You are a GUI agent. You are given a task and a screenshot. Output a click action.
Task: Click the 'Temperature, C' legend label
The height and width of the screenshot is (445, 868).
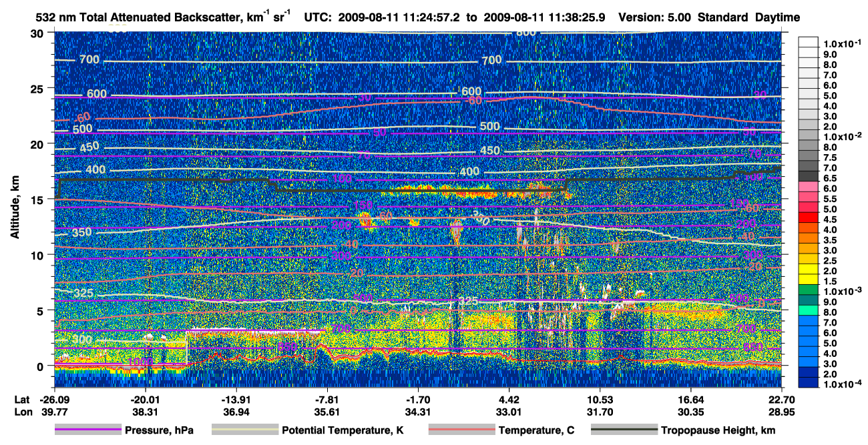point(536,430)
